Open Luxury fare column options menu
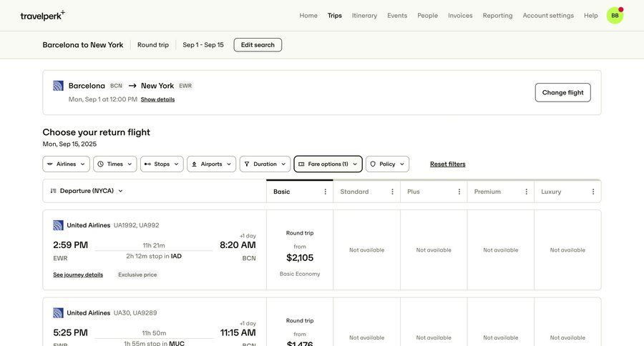 tap(593, 192)
